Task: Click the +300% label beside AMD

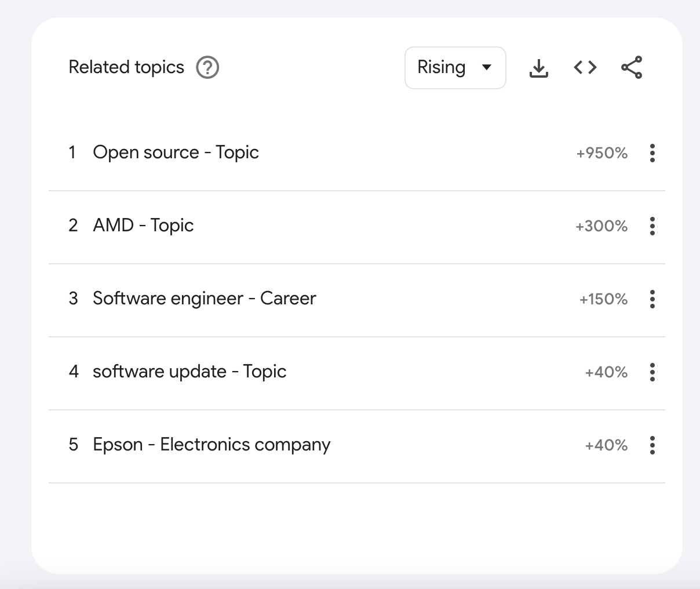Action: pos(601,226)
